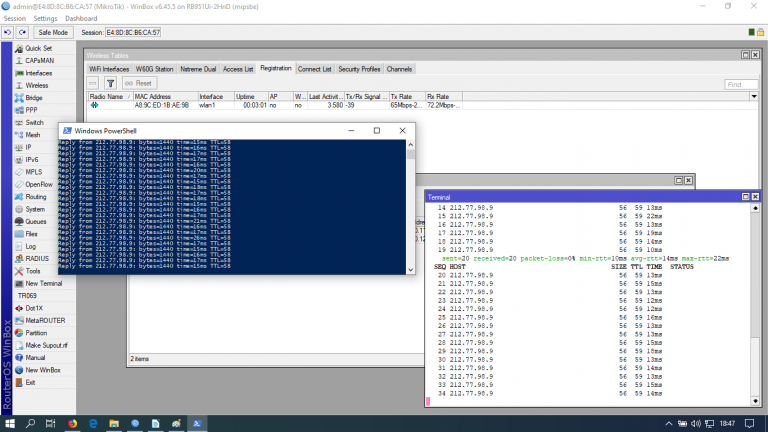Toggle the Safe Mode button
Screen dimensions: 768x432
point(53,32)
